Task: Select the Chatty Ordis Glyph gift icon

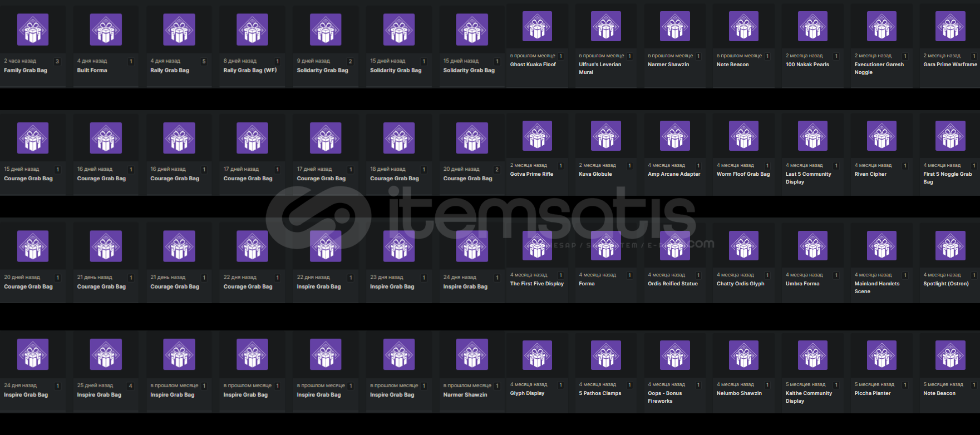Action: click(743, 245)
